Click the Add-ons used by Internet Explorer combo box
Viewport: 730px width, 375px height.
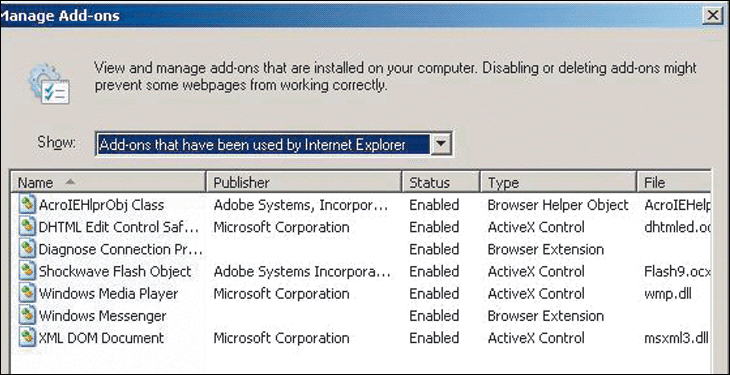(x=274, y=145)
